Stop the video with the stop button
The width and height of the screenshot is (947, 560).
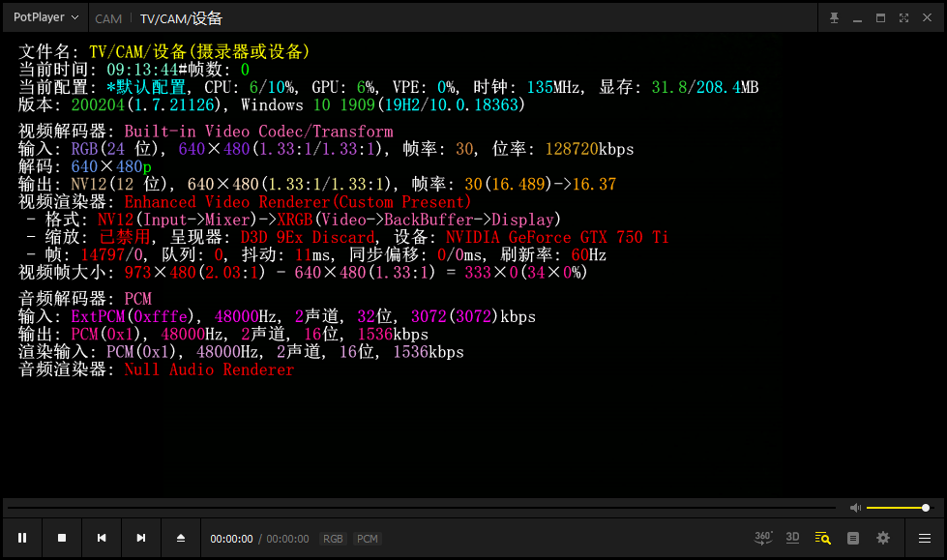coord(62,538)
